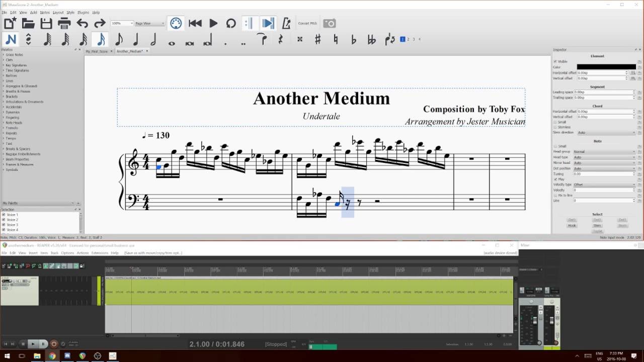Open the Actions menu in REAPER
Image resolution: width=644 pixels, height=362 pixels.
click(x=83, y=253)
